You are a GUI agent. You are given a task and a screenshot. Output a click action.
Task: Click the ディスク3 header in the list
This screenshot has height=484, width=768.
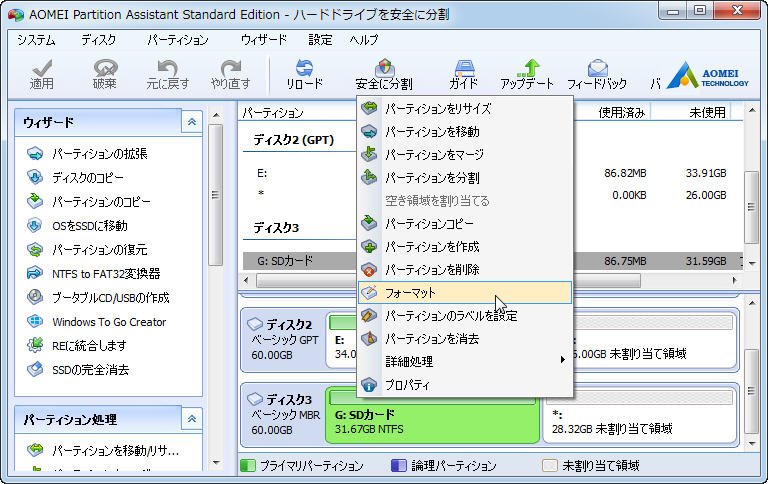(x=276, y=228)
